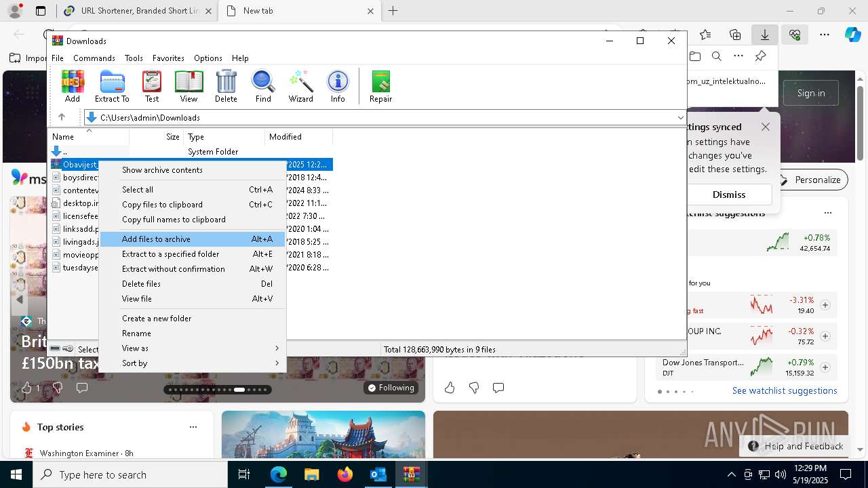Open Task View on taskbar
The width and height of the screenshot is (868, 488).
click(244, 474)
